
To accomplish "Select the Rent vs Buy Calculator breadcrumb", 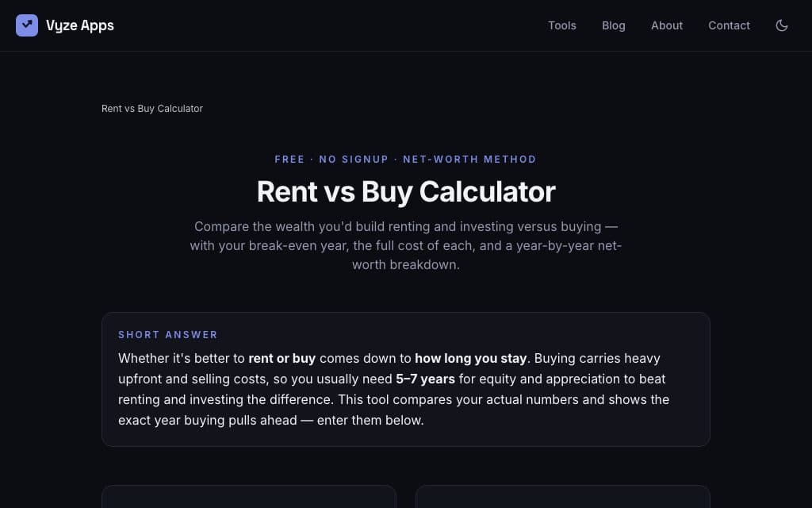I will [152, 108].
